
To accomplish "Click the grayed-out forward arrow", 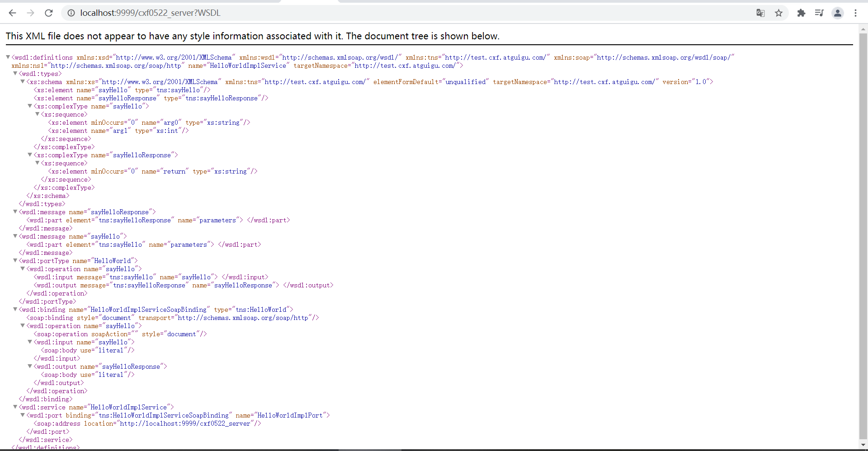I will [30, 13].
